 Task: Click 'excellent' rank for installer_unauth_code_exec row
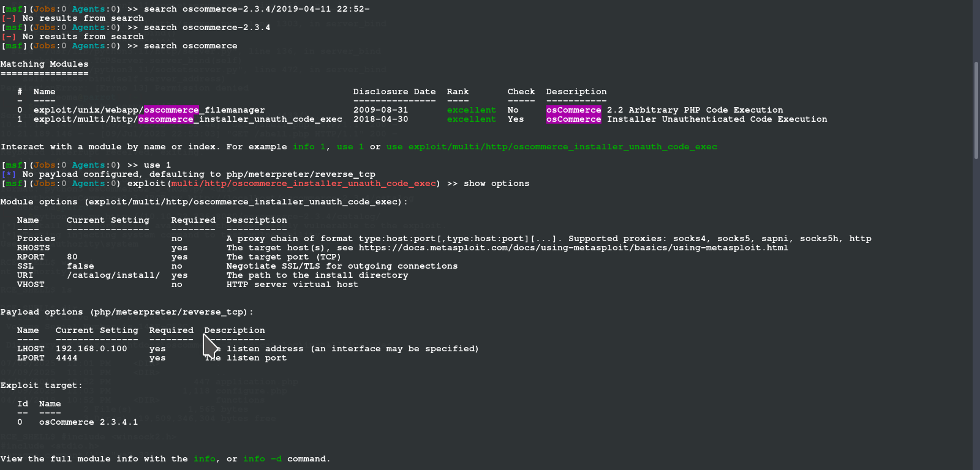472,119
